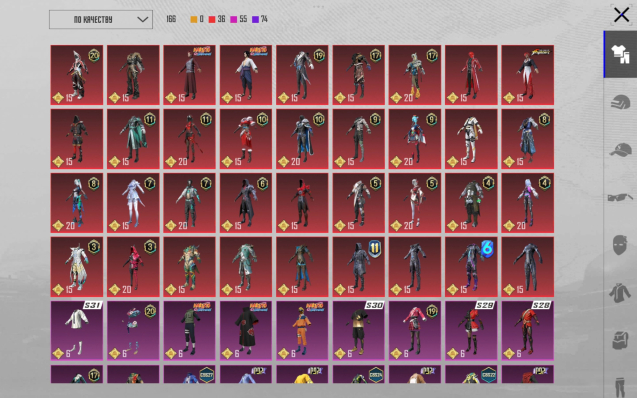
Task: Close the inventory with the X icon
Action: click(x=621, y=15)
